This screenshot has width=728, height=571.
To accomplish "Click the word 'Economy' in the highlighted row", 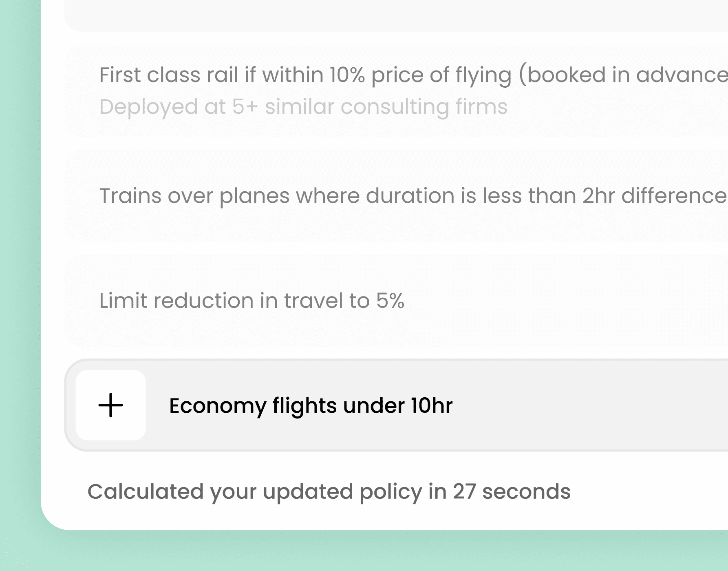I will pyautogui.click(x=217, y=405).
